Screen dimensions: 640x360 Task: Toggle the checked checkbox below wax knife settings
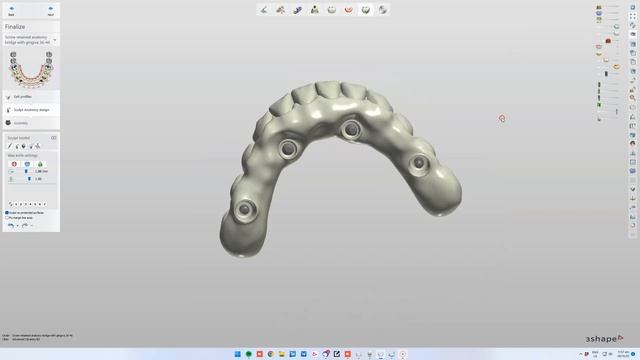[7, 213]
